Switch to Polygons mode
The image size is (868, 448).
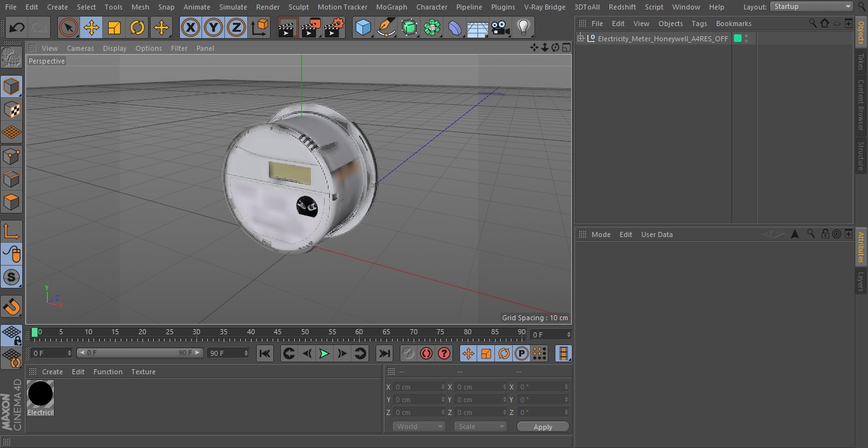(11, 202)
